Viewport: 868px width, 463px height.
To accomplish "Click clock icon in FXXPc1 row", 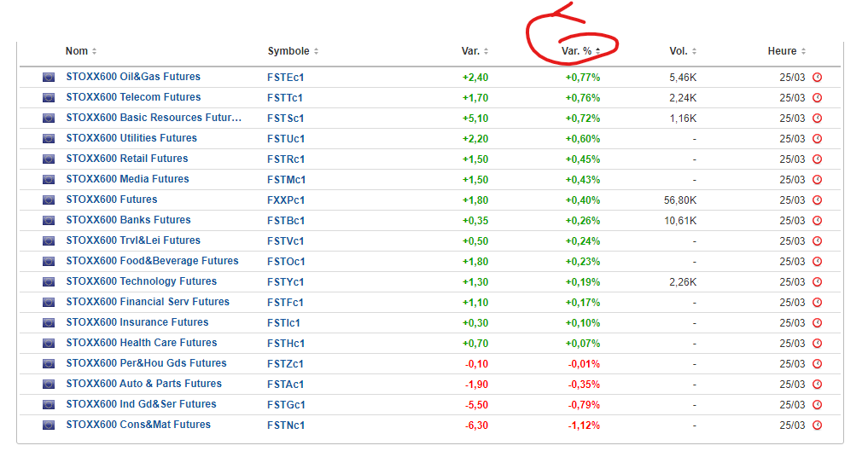I will coord(817,200).
